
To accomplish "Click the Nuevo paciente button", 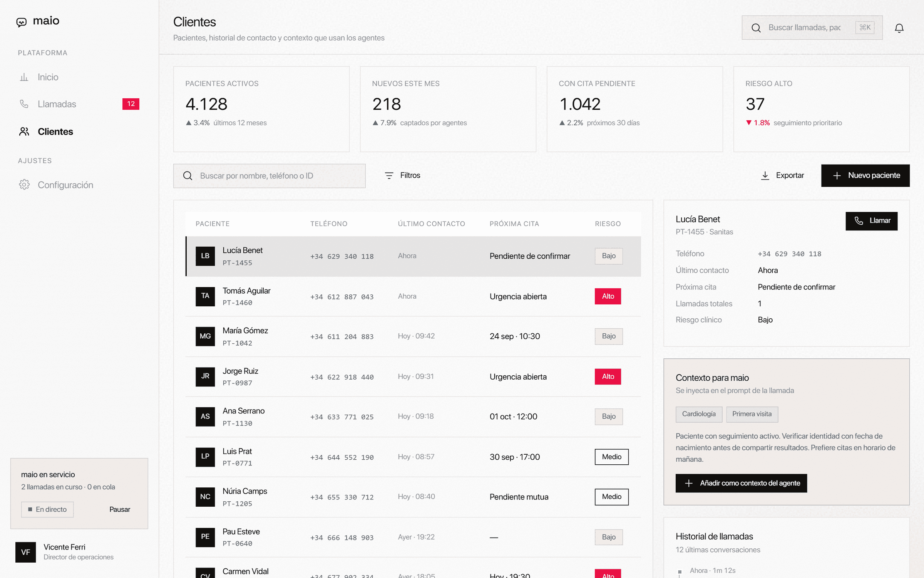I will click(865, 176).
